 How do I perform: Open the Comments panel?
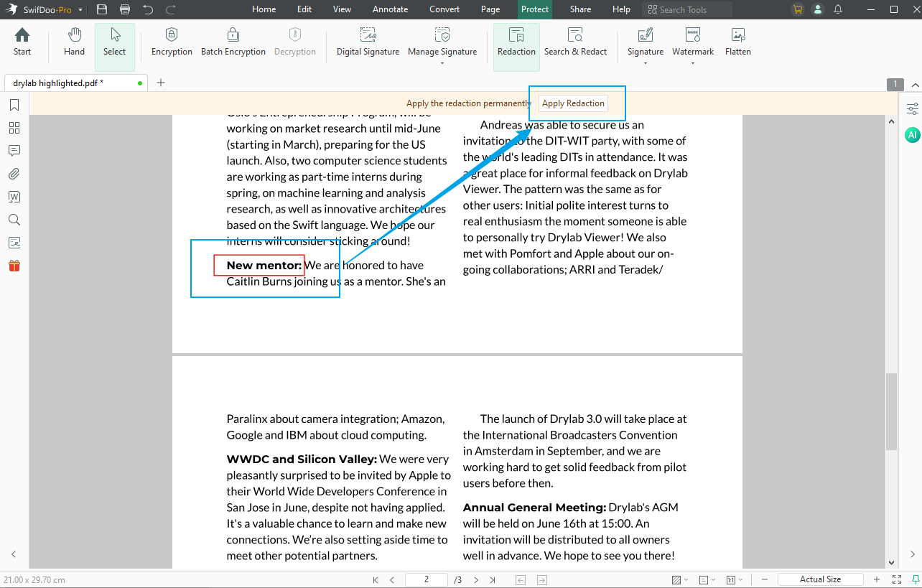[14, 150]
